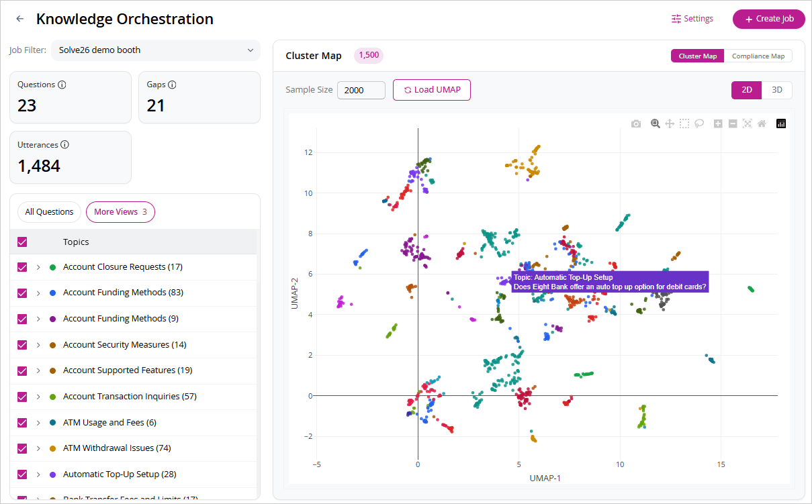812x504 pixels.
Task: Download plot as PNG camera icon
Action: click(x=636, y=123)
